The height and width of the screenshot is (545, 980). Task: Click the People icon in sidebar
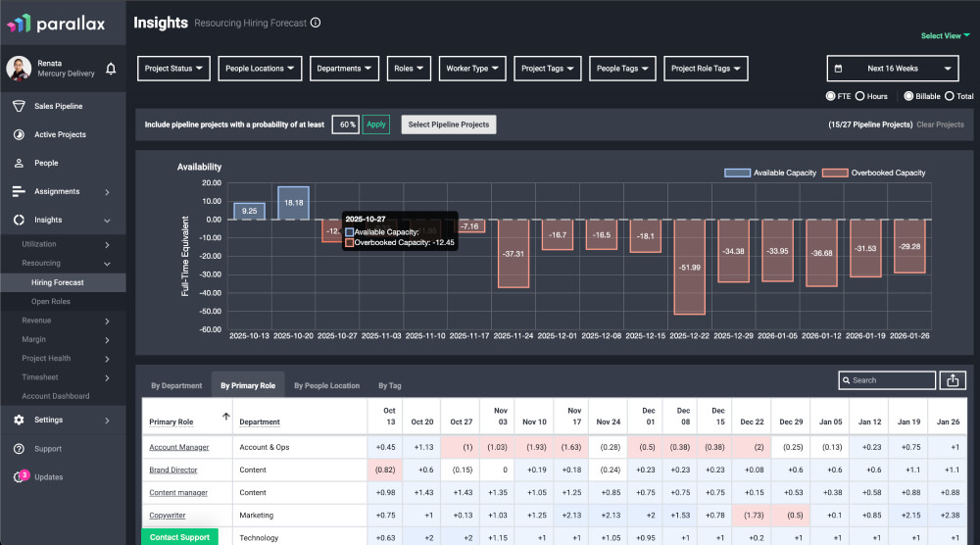point(18,163)
